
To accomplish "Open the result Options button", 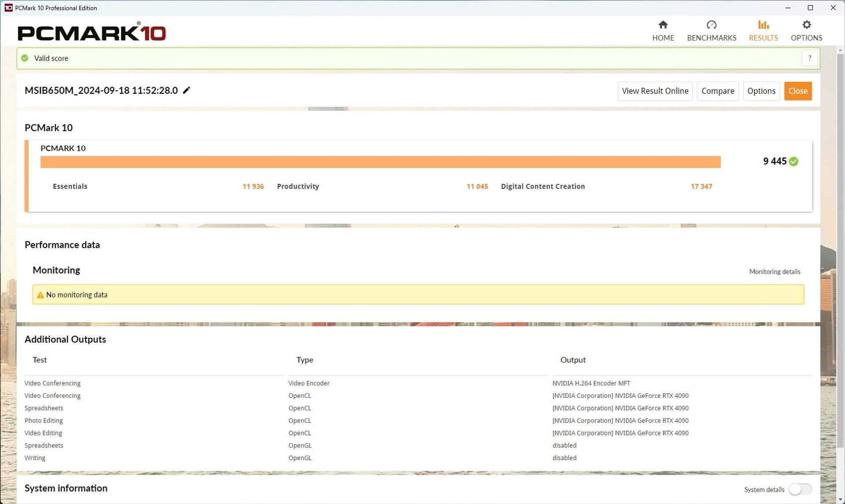I will pos(761,91).
